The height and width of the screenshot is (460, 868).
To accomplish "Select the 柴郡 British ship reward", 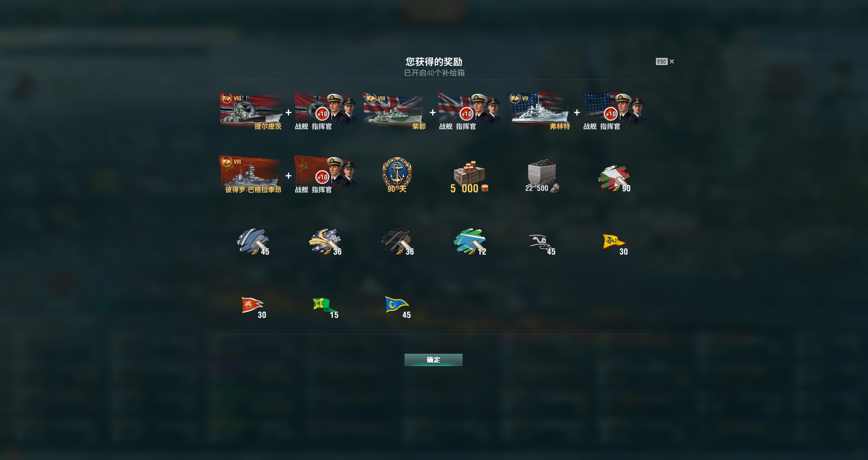I will click(395, 112).
